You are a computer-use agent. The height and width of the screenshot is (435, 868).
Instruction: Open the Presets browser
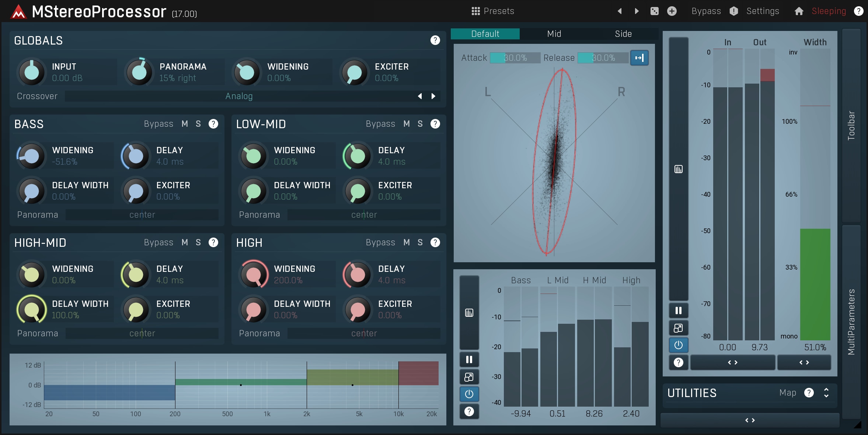tap(494, 11)
